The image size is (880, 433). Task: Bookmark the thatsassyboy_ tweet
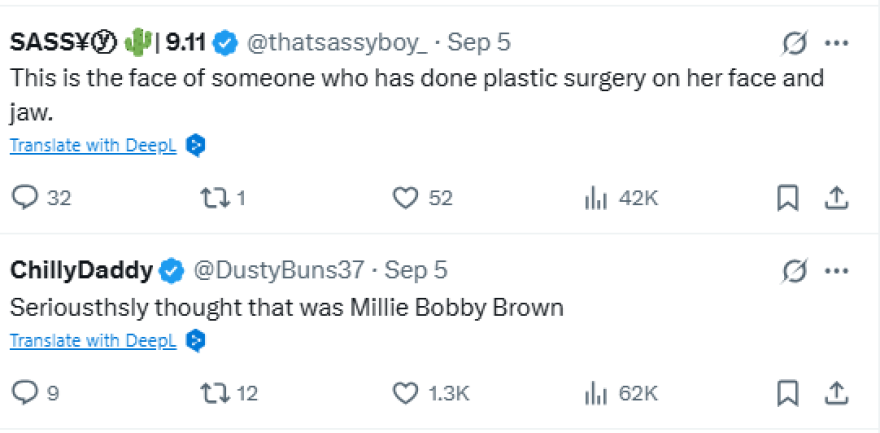pos(788,199)
